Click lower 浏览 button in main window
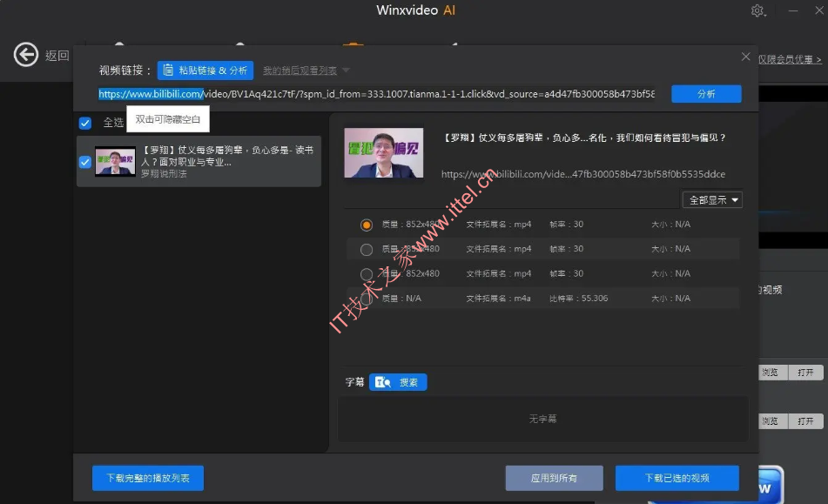 pos(772,421)
